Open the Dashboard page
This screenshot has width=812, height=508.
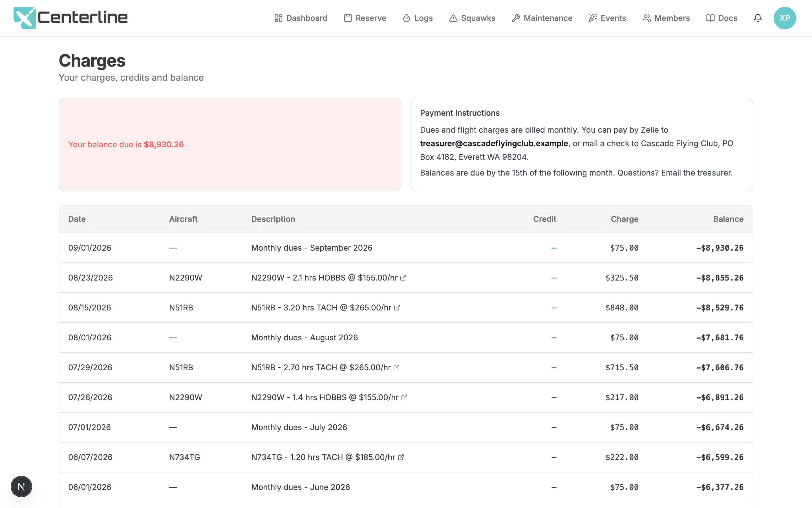pos(301,18)
